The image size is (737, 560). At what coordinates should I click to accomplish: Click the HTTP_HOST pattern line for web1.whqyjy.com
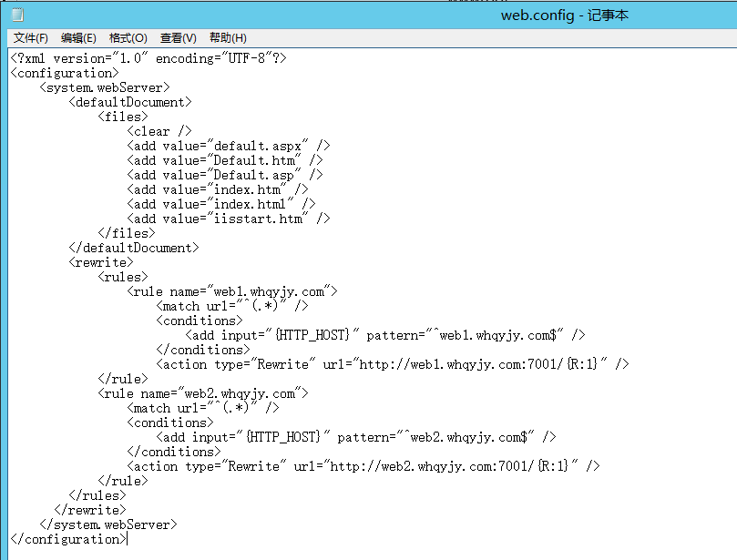[385, 335]
